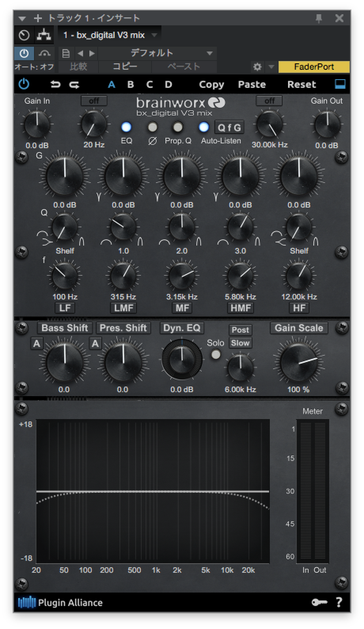This screenshot has width=364, height=629.
Task: Click the Q f G button
Action: click(x=229, y=128)
